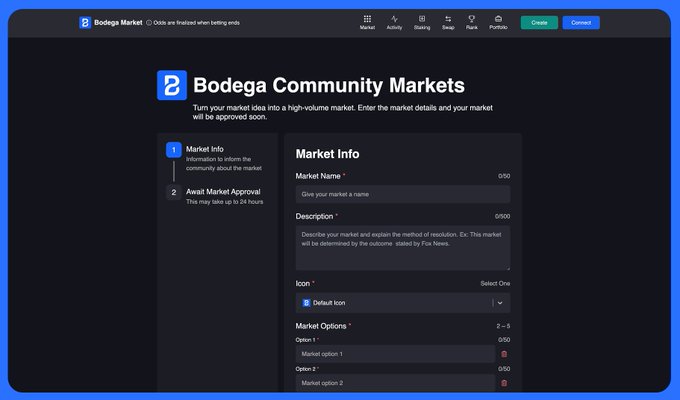Click the '2 – 5' options range text
Screen dimensions: 680x400
click(503, 326)
